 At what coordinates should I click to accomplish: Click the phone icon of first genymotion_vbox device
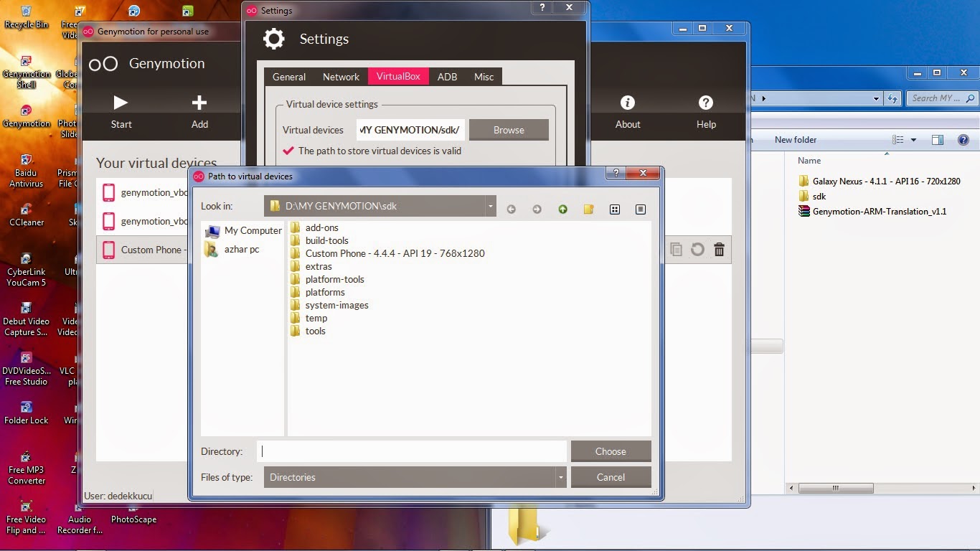click(x=108, y=192)
